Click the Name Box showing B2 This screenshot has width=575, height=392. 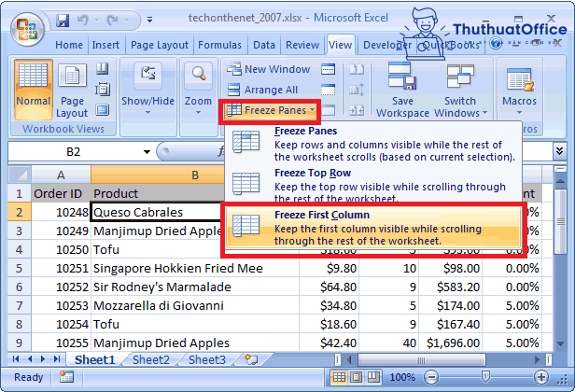click(74, 152)
